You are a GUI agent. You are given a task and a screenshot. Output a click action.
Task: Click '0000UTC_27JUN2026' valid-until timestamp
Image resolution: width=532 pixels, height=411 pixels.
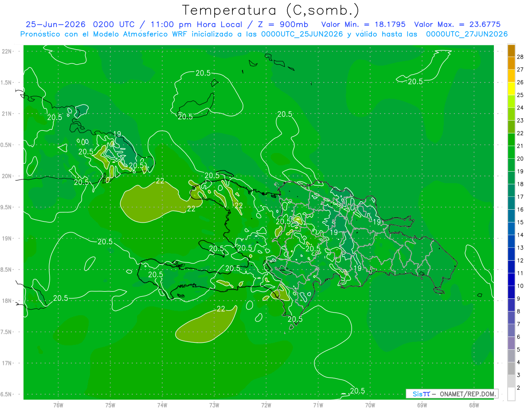(467, 34)
